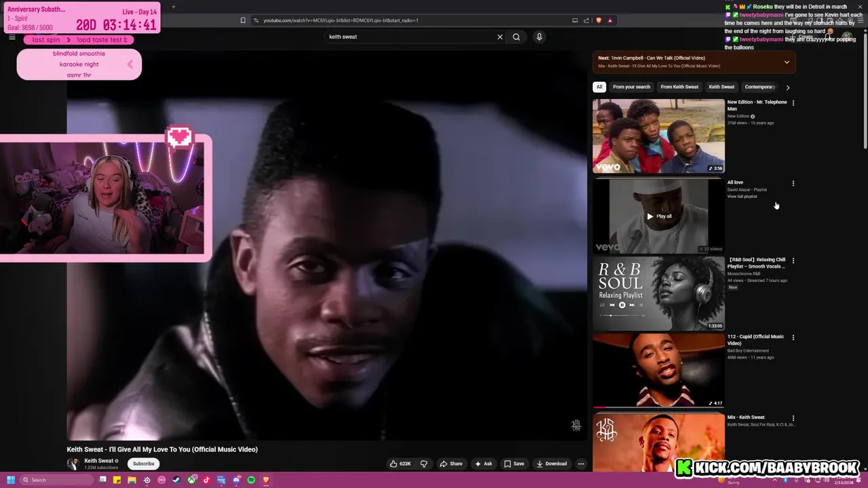Dislike the Keith Sweat video

click(x=424, y=464)
